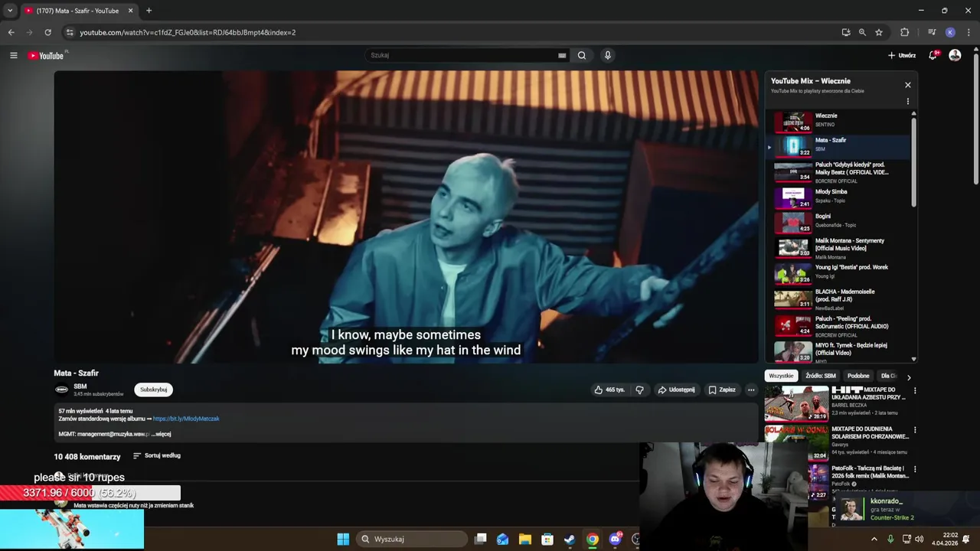Click the YouTube search magnifier button
Image resolution: width=980 pixels, height=551 pixels.
[x=582, y=55]
